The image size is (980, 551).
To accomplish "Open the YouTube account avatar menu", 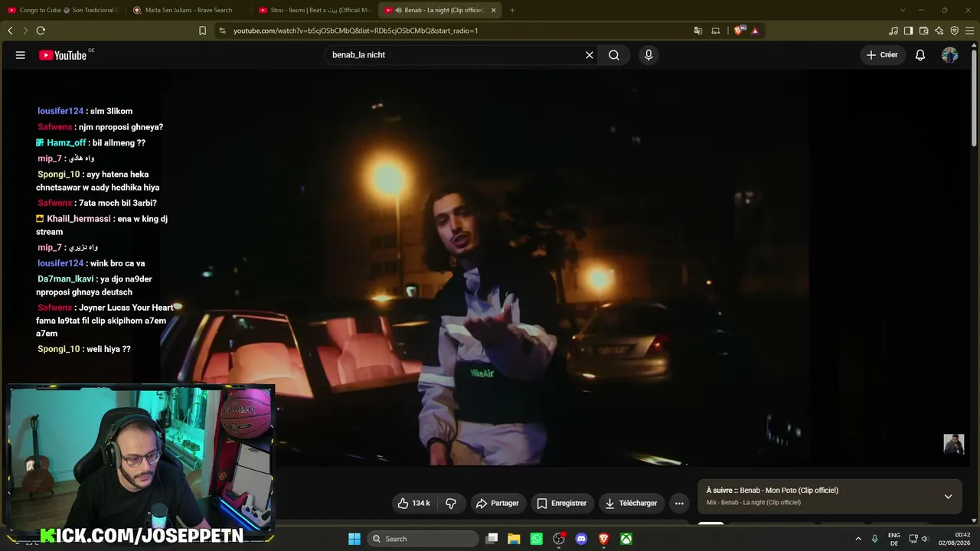I will coord(950,55).
